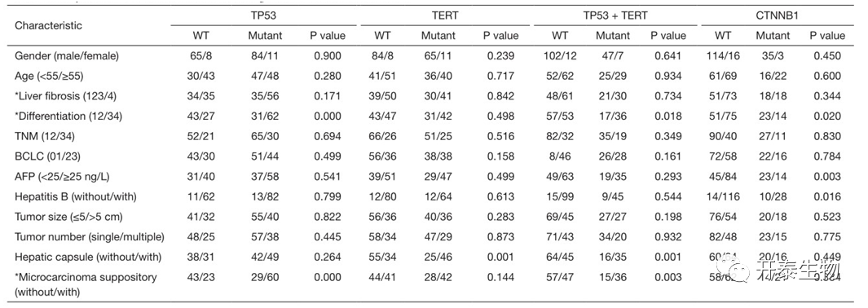Click TP53 P value 0.900 cell
This screenshot has width=868, height=308.
click(x=327, y=56)
